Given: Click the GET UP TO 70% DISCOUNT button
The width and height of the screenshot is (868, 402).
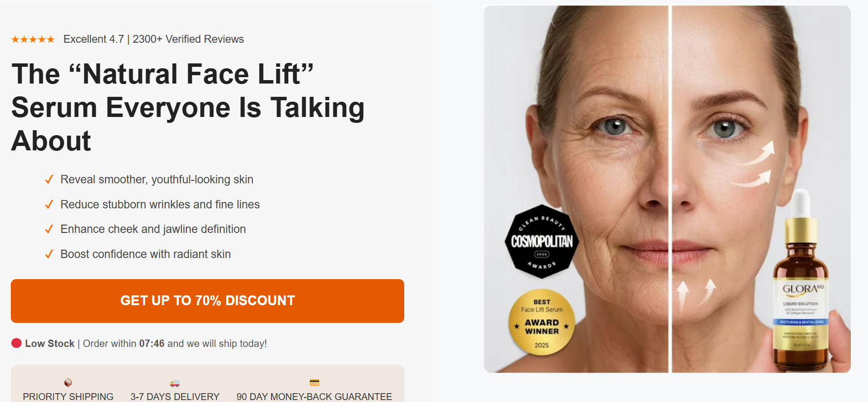Looking at the screenshot, I should (x=208, y=301).
